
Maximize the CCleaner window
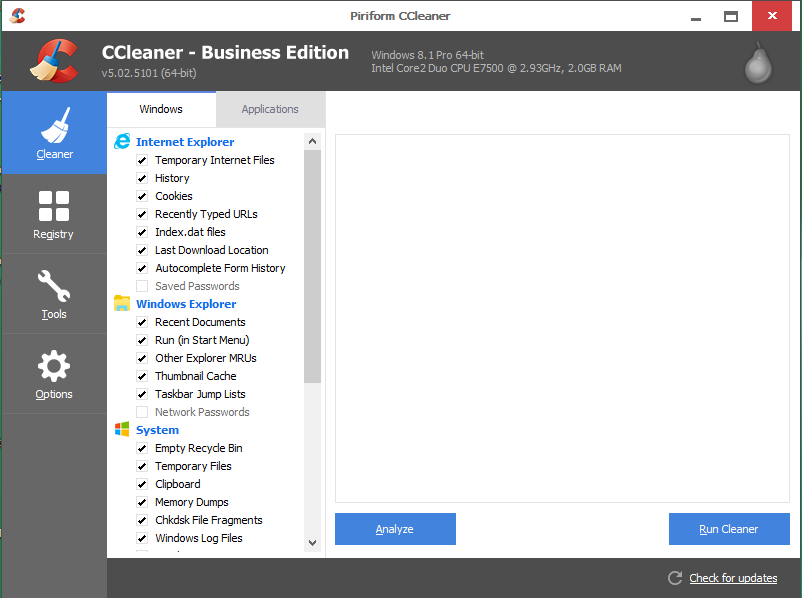tap(731, 16)
